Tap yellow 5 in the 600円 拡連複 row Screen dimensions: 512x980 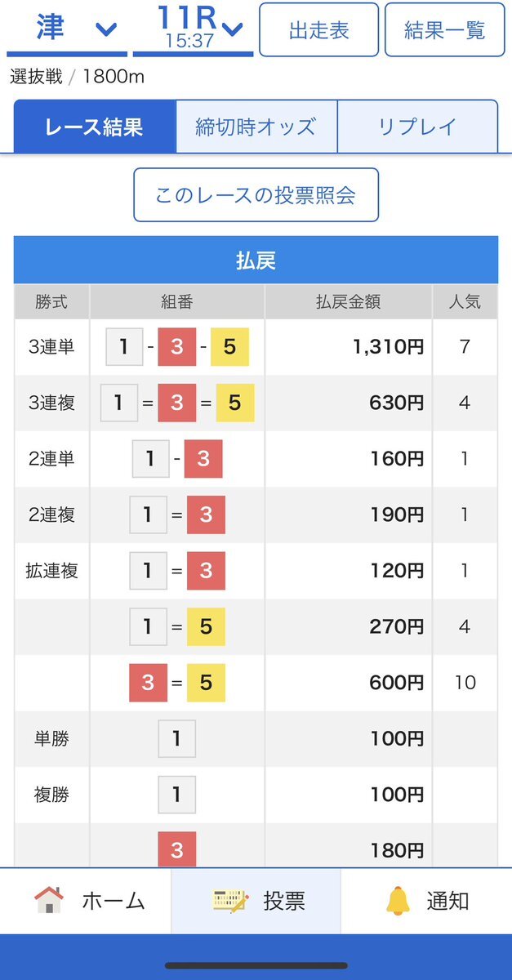tap(206, 682)
